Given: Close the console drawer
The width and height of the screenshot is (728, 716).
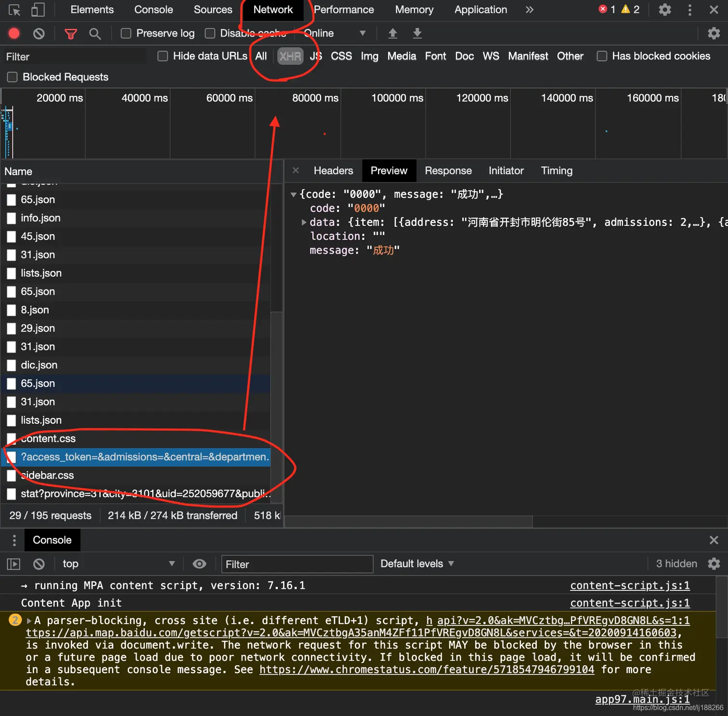Looking at the screenshot, I should coord(714,540).
